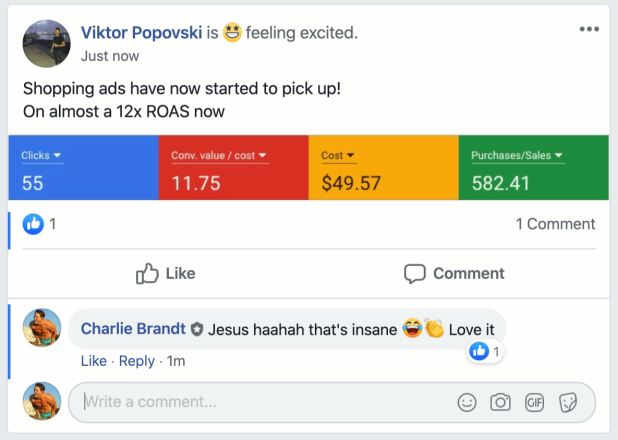Open the sticker picker icon
618x440 pixels.
[568, 403]
